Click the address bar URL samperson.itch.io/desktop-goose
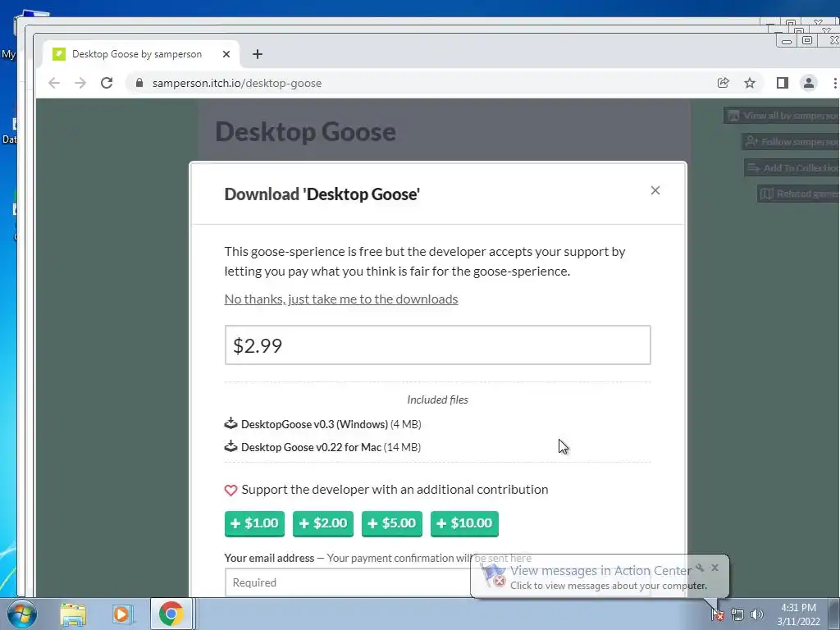 [x=237, y=83]
